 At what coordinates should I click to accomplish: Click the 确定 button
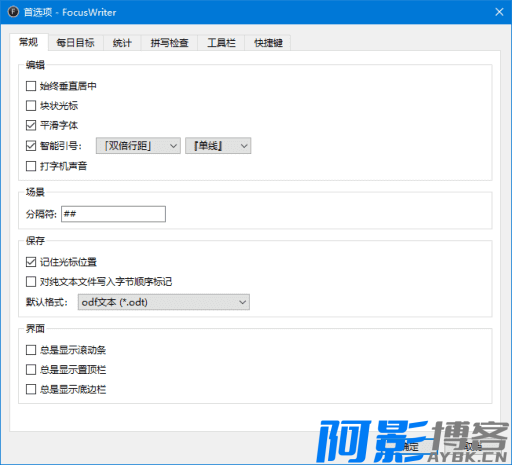tap(410, 447)
